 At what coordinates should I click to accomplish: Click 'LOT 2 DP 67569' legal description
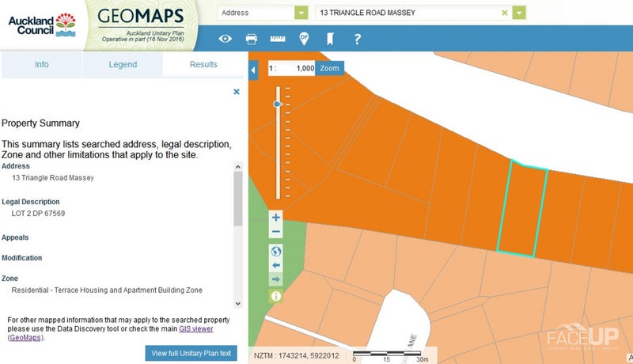pos(38,213)
